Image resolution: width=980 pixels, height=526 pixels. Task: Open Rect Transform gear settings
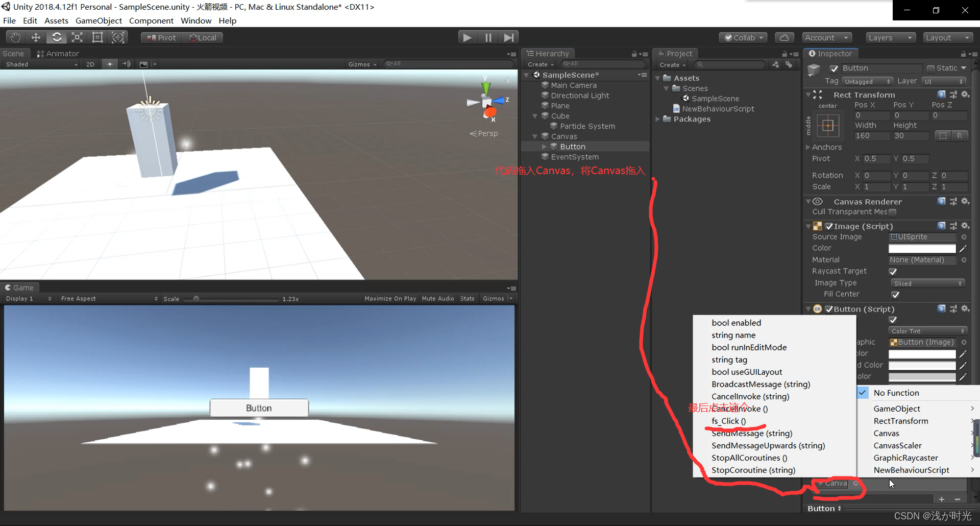point(965,94)
